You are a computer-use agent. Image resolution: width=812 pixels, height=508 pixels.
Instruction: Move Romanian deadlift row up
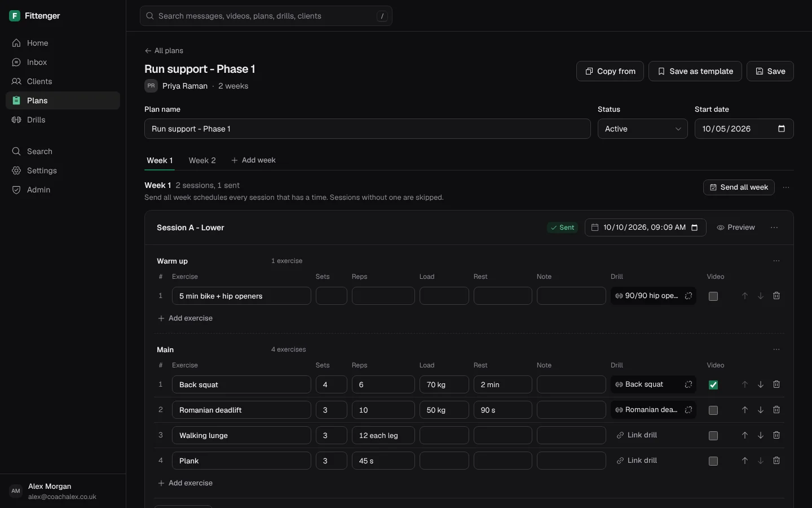[745, 410]
